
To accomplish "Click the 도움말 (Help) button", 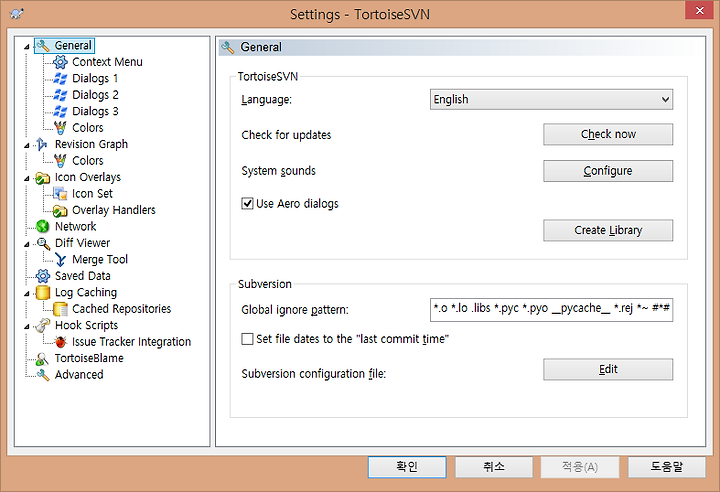I will point(667,467).
